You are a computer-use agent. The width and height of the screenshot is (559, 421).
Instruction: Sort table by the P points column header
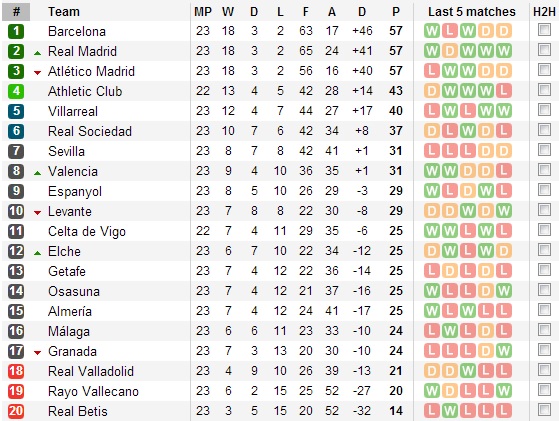(x=396, y=12)
